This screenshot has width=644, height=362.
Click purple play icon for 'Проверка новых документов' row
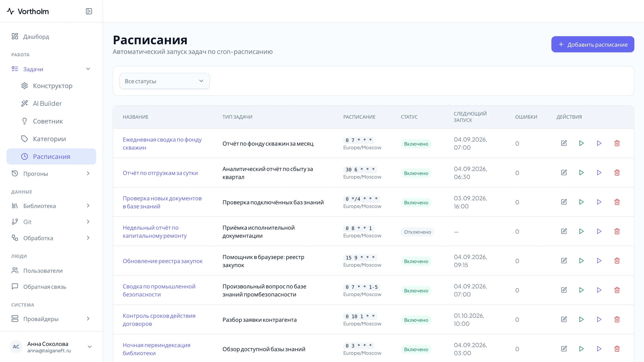(599, 202)
